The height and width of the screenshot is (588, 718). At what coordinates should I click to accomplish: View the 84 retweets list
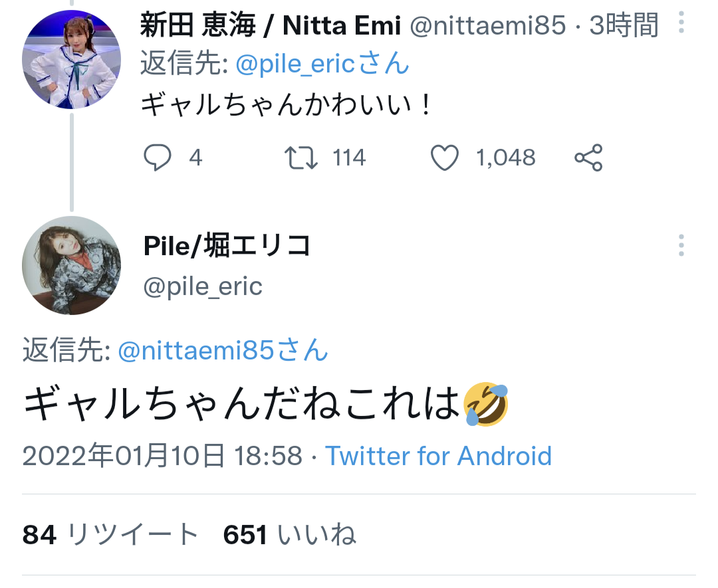point(110,534)
